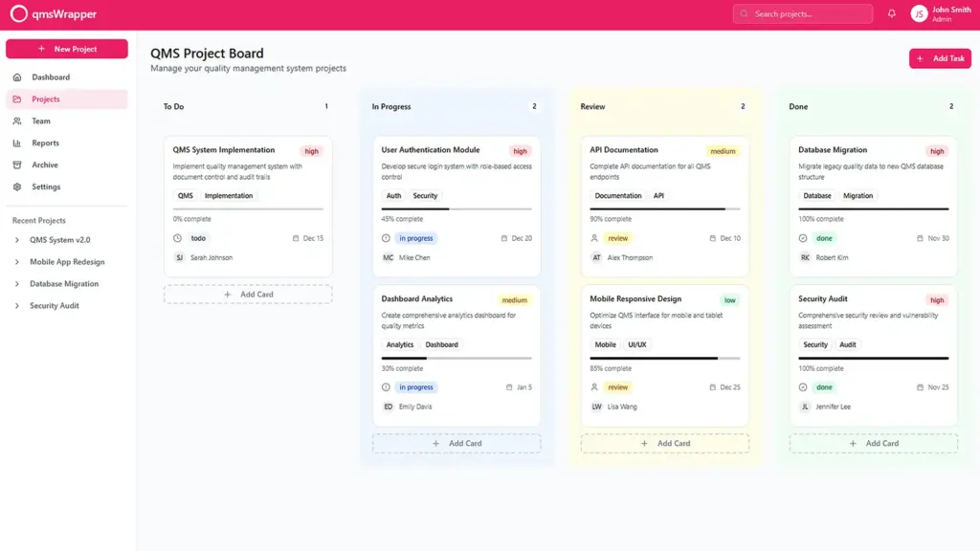Click the Archive box icon in sidebar
The height and width of the screenshot is (551, 980).
pos(17,165)
